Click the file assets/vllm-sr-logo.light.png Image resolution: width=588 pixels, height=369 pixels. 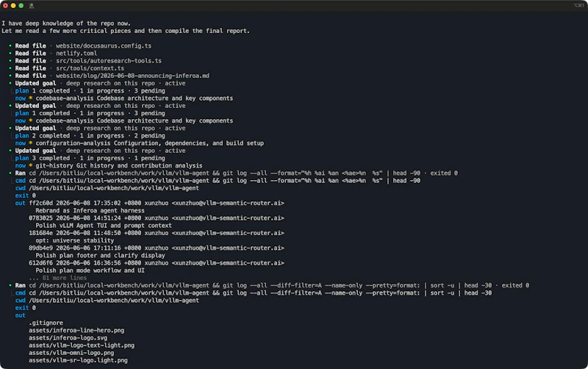pos(78,360)
